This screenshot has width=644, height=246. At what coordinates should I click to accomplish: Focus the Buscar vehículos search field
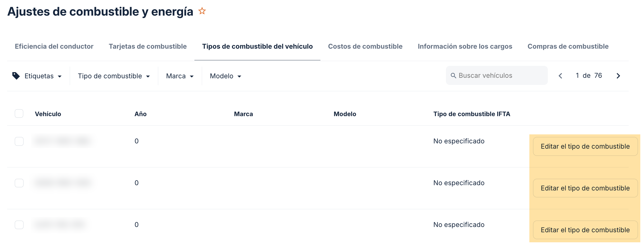coord(497,76)
